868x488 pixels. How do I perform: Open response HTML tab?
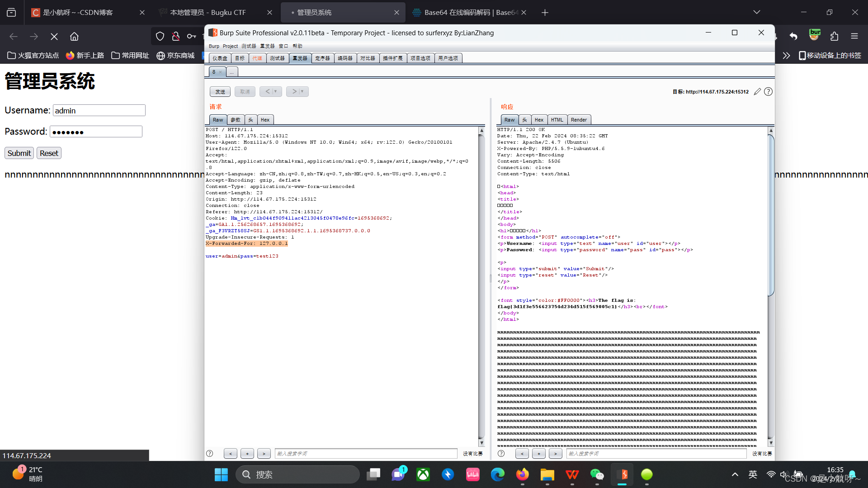coord(557,120)
